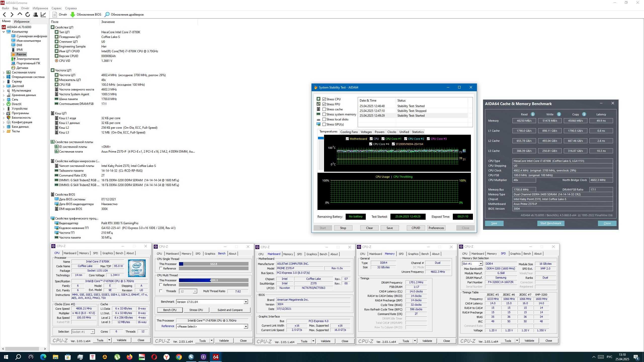The width and height of the screenshot is (644, 362).
Task: Click horizontal scrollbar under tree panel
Action: click(22, 349)
